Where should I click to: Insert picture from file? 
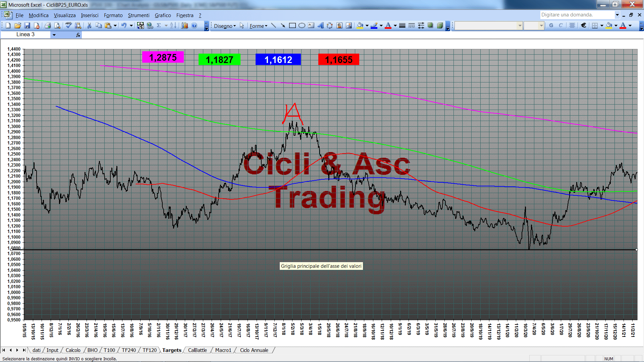pos(349,25)
